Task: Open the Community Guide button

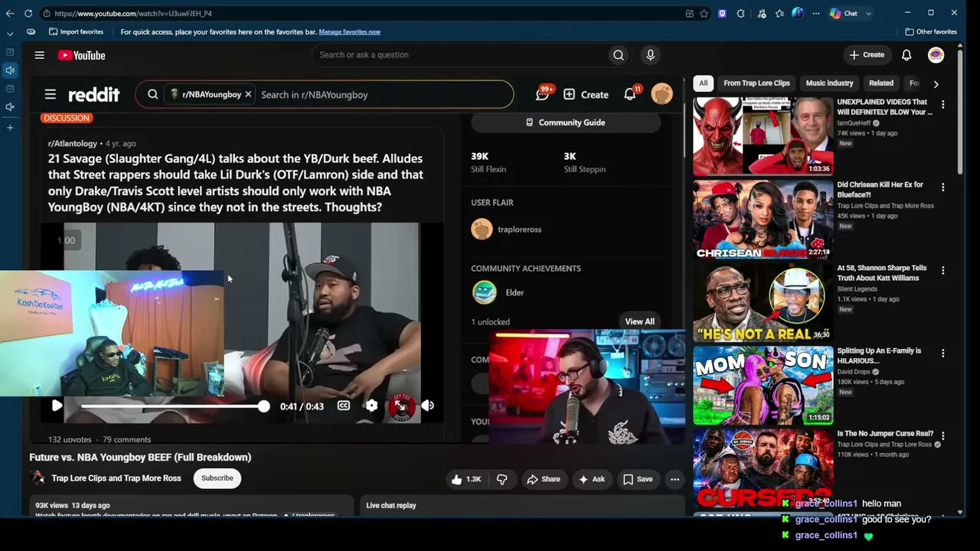Action: coord(566,122)
